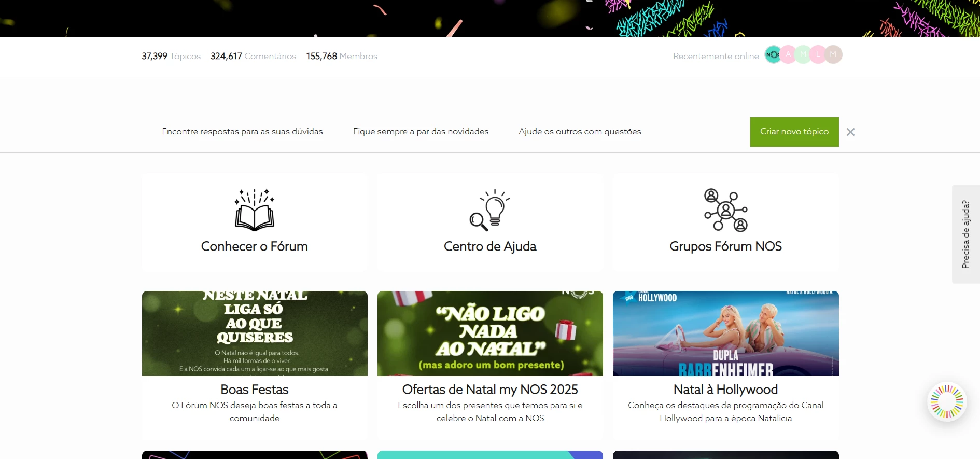Open the colorful NOS chat assistant widget
980x459 pixels.
(x=947, y=401)
